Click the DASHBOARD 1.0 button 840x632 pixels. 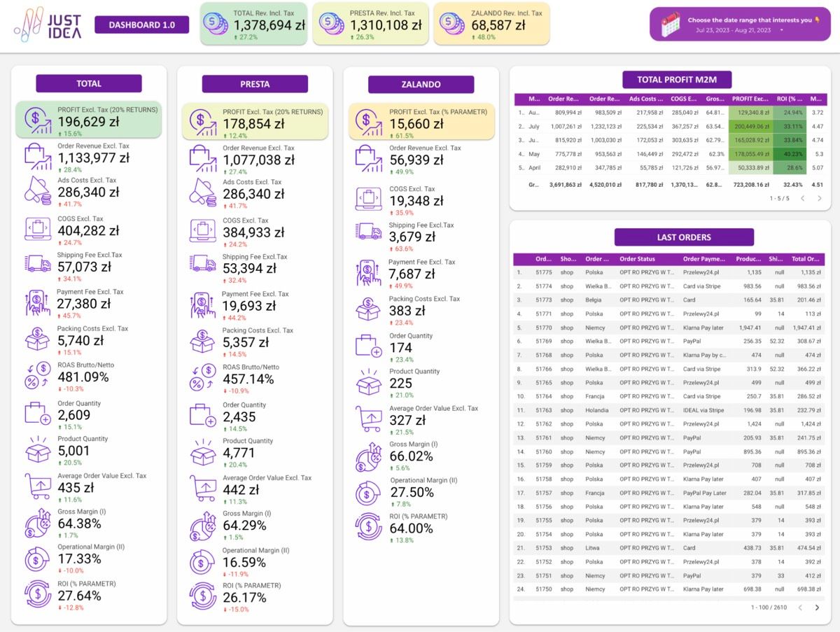click(x=141, y=24)
